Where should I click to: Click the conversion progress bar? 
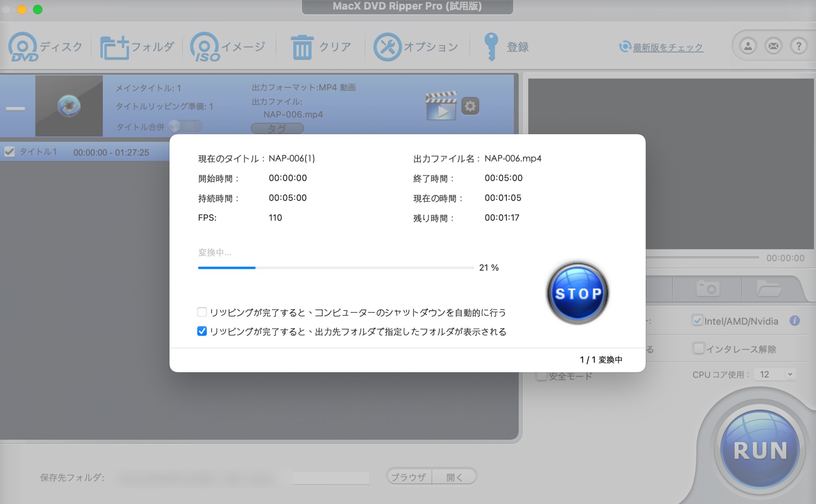pos(336,268)
